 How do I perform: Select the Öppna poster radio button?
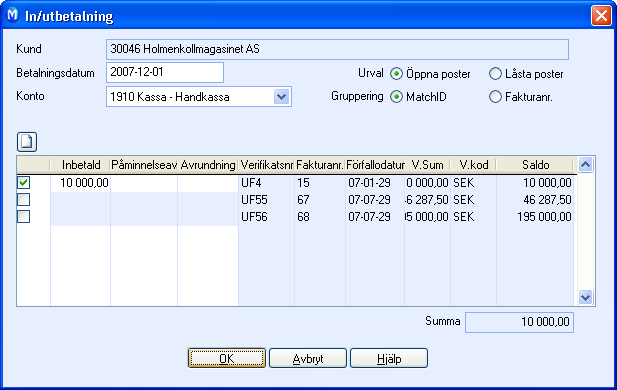click(x=396, y=74)
